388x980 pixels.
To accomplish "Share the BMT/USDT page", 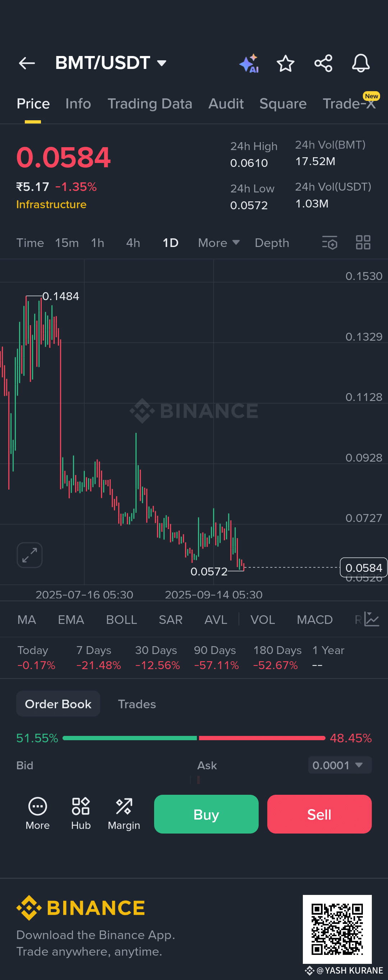I will point(323,63).
